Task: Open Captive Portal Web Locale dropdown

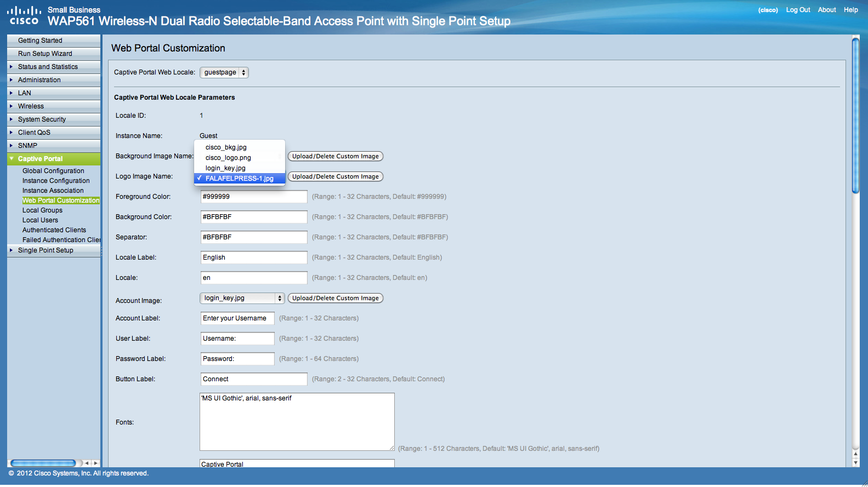Action: 224,72
